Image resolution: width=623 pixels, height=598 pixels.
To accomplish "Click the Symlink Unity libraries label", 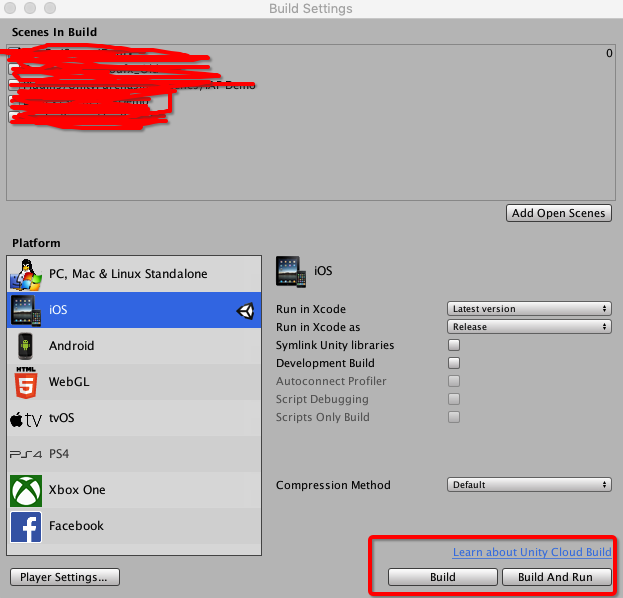I will pos(335,345).
